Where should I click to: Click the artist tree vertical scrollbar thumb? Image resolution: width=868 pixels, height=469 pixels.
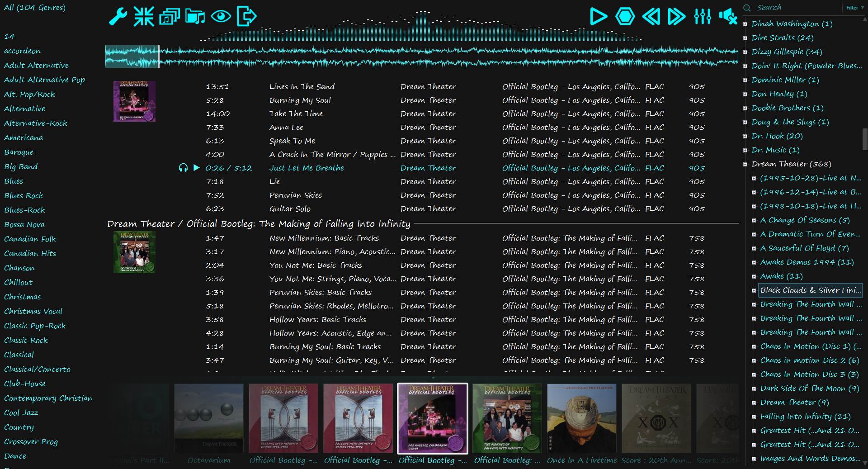[x=865, y=139]
